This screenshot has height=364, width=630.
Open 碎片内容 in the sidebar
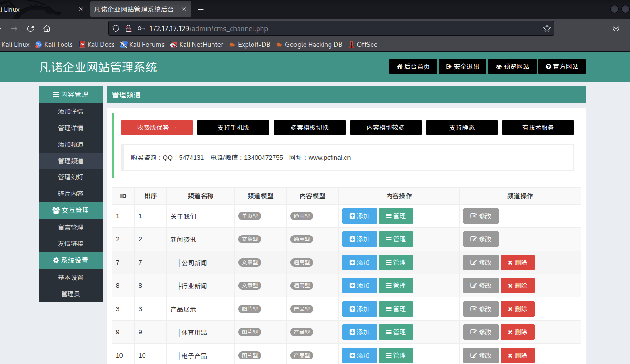coord(70,194)
